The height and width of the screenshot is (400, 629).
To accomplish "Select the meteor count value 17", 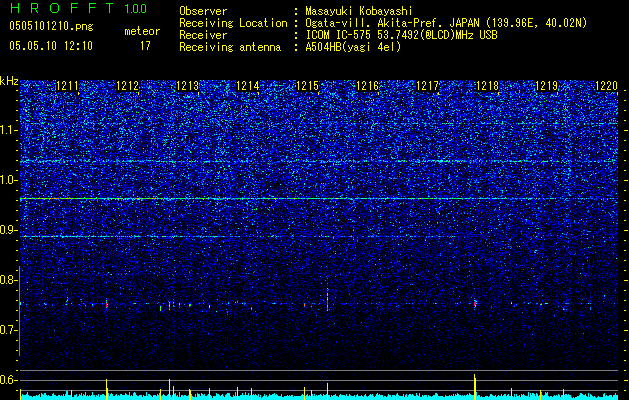I will click(x=145, y=46).
